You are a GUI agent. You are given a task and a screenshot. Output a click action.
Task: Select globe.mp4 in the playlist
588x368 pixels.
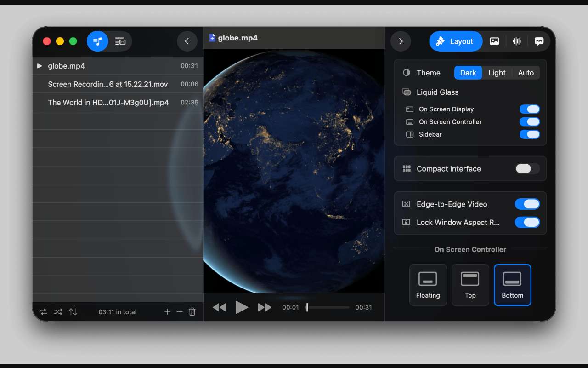pos(118,66)
